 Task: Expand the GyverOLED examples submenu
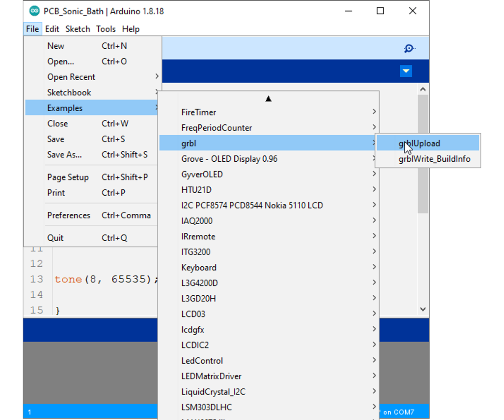point(269,175)
